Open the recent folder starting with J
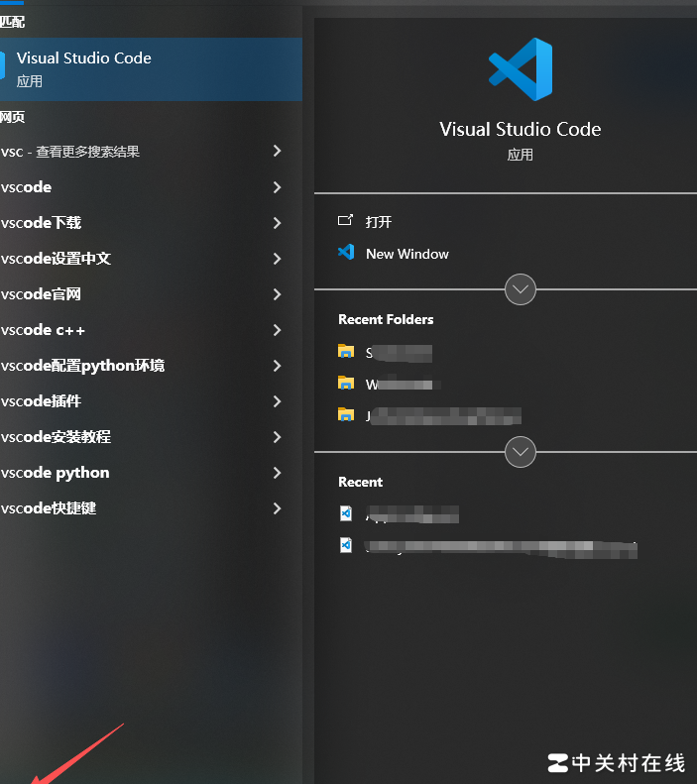This screenshot has width=697, height=784. click(436, 416)
